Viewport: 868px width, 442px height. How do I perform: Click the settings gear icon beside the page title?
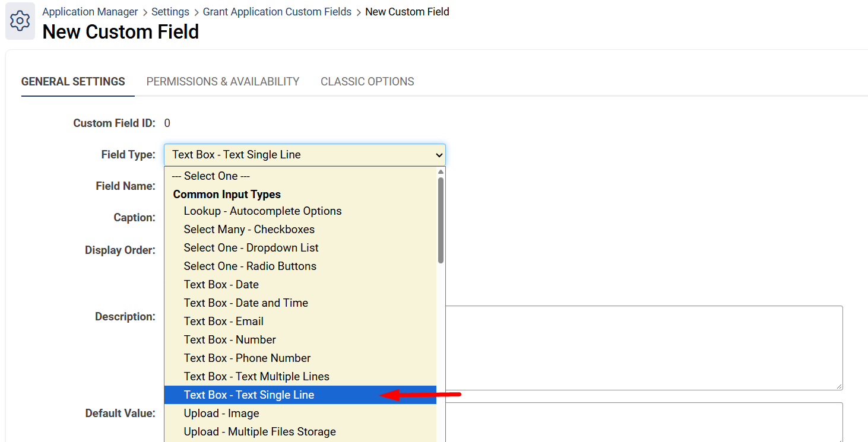pos(20,21)
